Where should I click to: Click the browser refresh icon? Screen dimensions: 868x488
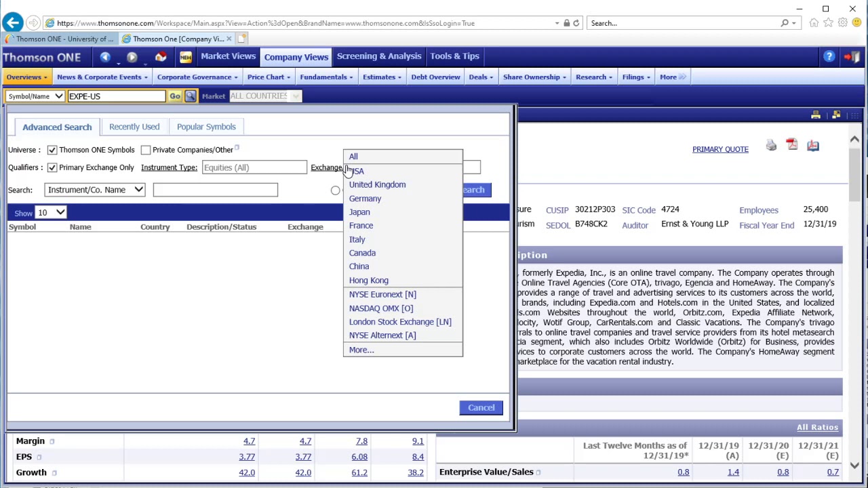576,23
